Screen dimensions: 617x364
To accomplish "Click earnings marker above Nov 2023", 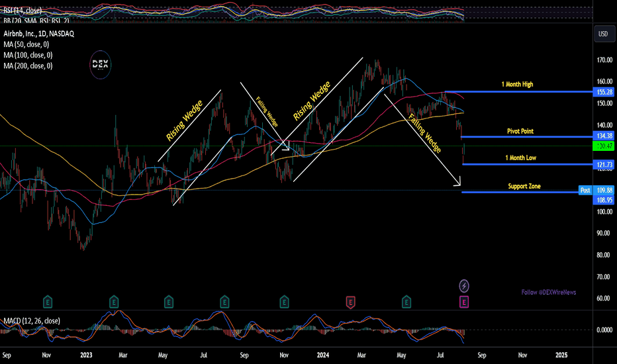I will [284, 302].
